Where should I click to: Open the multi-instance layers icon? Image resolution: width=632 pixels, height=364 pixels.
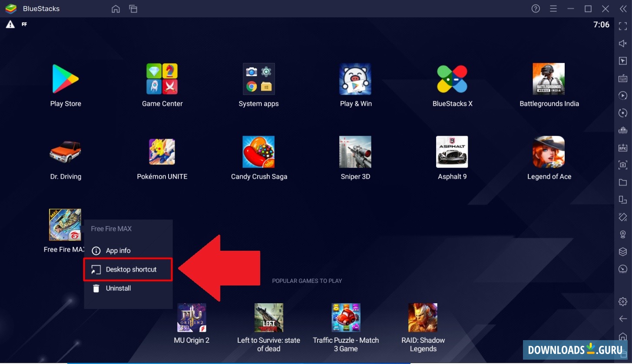623,252
